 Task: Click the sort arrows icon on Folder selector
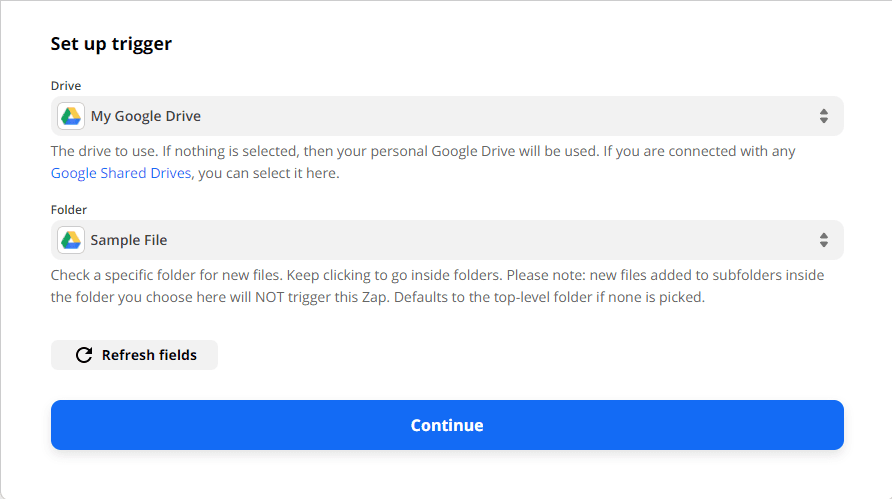tap(823, 240)
